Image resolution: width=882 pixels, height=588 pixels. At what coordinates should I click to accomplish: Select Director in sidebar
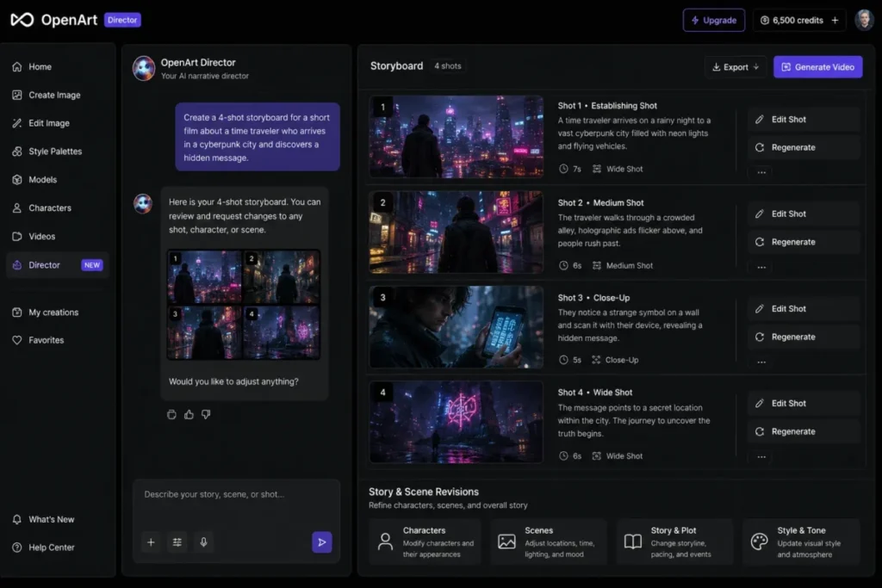(x=58, y=265)
